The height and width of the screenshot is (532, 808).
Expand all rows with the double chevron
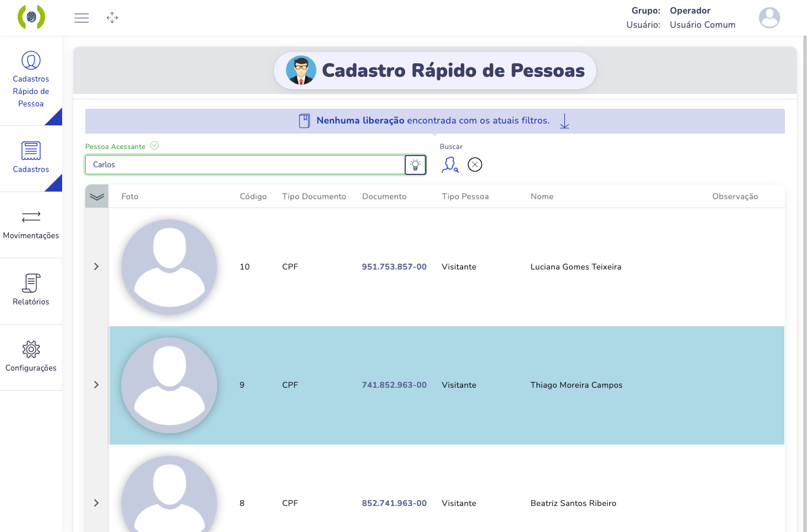point(97,196)
